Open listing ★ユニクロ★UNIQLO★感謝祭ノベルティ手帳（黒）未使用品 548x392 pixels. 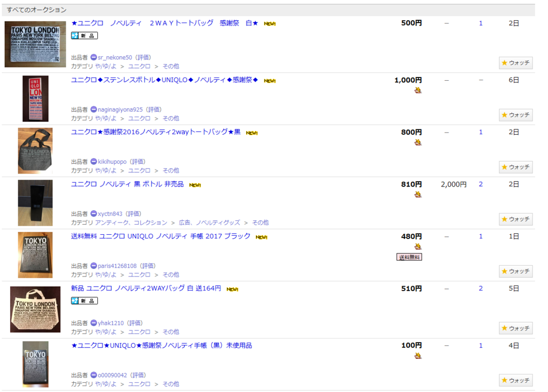click(x=162, y=345)
